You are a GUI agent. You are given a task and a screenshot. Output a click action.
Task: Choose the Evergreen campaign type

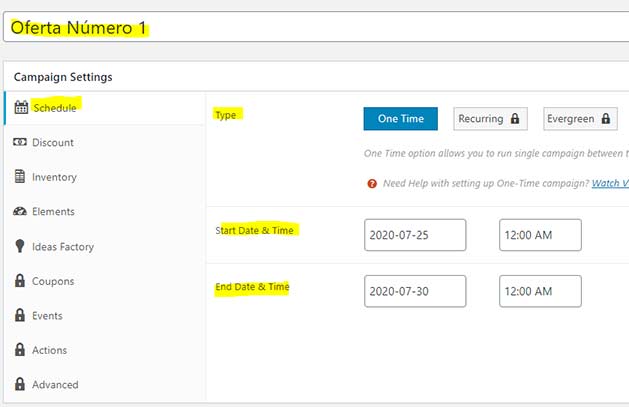click(580, 119)
